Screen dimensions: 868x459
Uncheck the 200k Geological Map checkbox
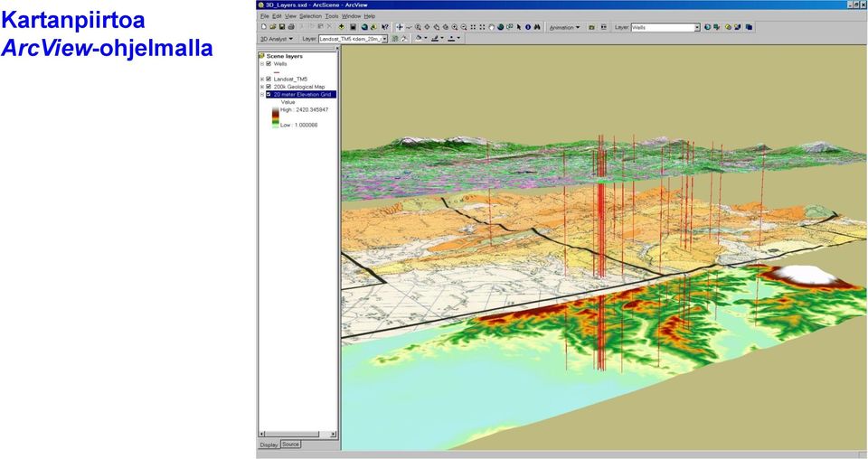[x=269, y=87]
